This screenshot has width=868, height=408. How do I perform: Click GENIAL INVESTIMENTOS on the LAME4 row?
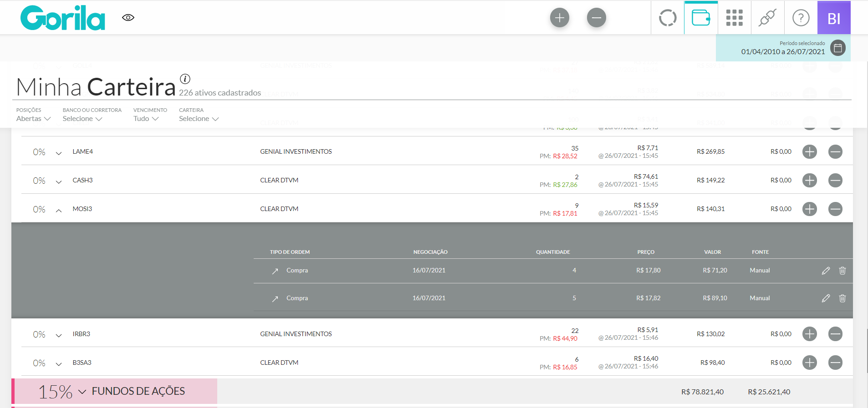(x=296, y=151)
